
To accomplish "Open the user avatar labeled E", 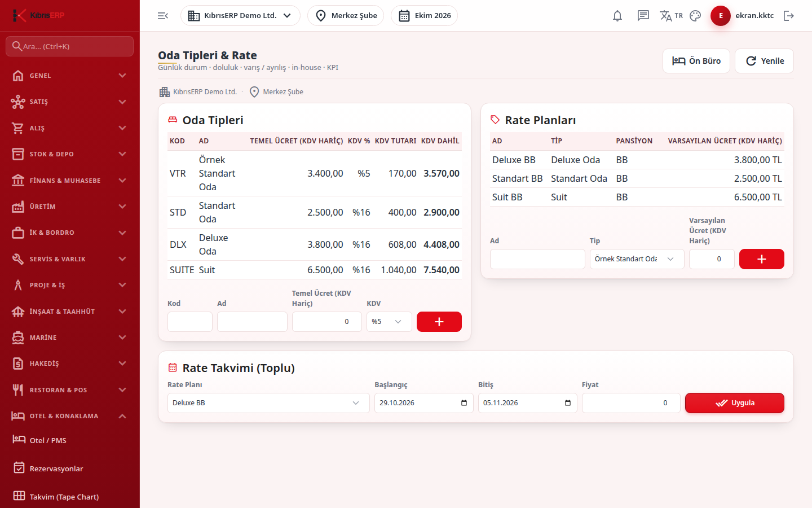I will pyautogui.click(x=721, y=16).
